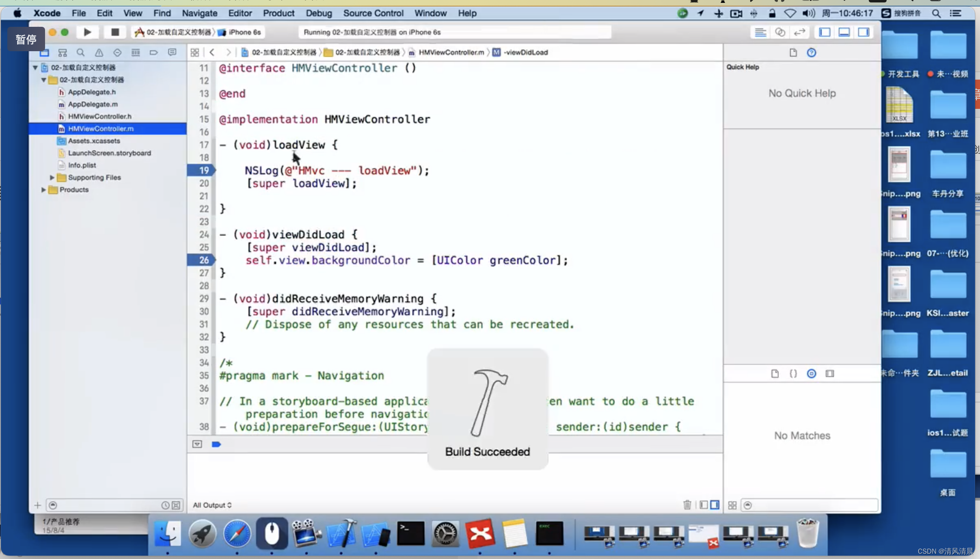This screenshot has width=980, height=559.
Task: Switch library to icon view grid
Action: pyautogui.click(x=732, y=505)
